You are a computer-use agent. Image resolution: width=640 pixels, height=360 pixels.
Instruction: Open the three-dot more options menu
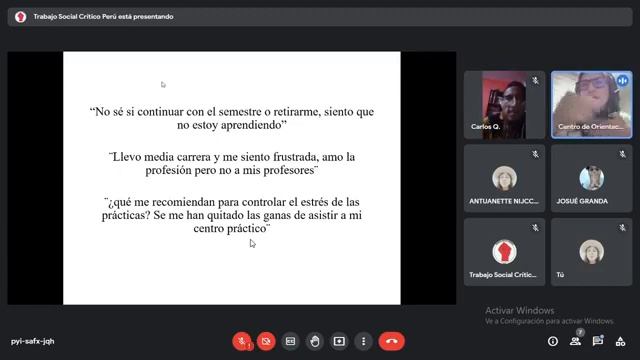pyautogui.click(x=363, y=341)
